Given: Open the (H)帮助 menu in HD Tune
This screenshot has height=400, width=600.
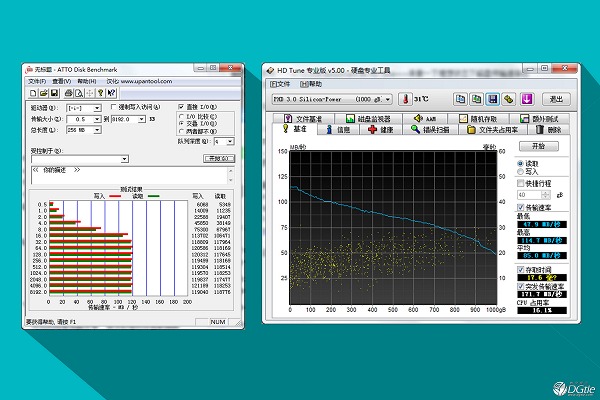Looking at the screenshot, I should 311,84.
